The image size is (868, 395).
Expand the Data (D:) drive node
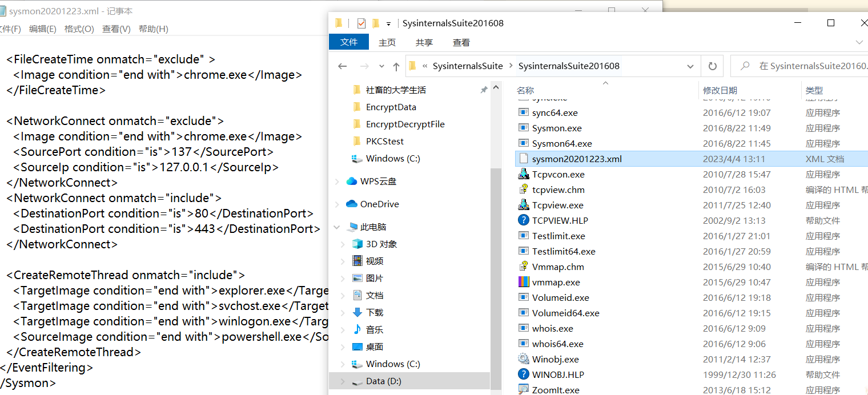pos(343,381)
